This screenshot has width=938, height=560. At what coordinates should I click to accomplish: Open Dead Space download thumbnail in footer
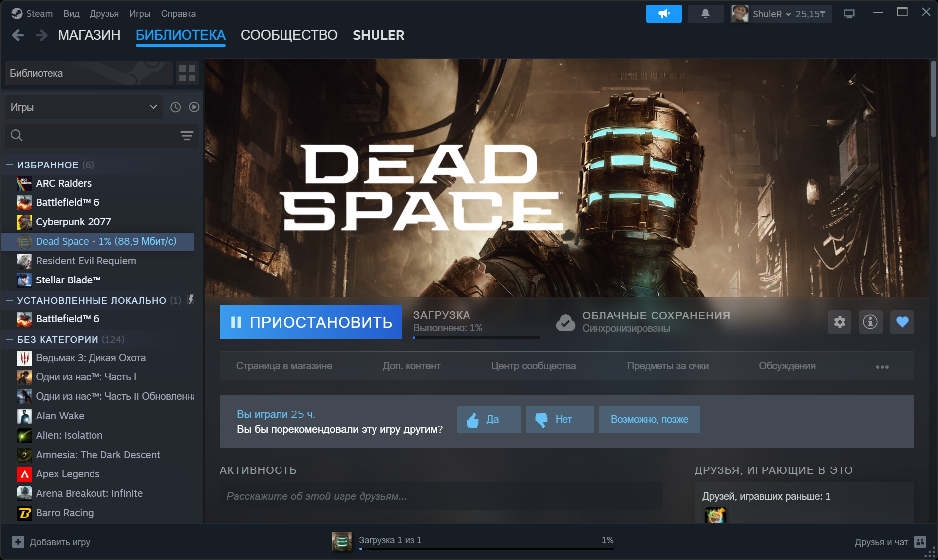coord(342,542)
